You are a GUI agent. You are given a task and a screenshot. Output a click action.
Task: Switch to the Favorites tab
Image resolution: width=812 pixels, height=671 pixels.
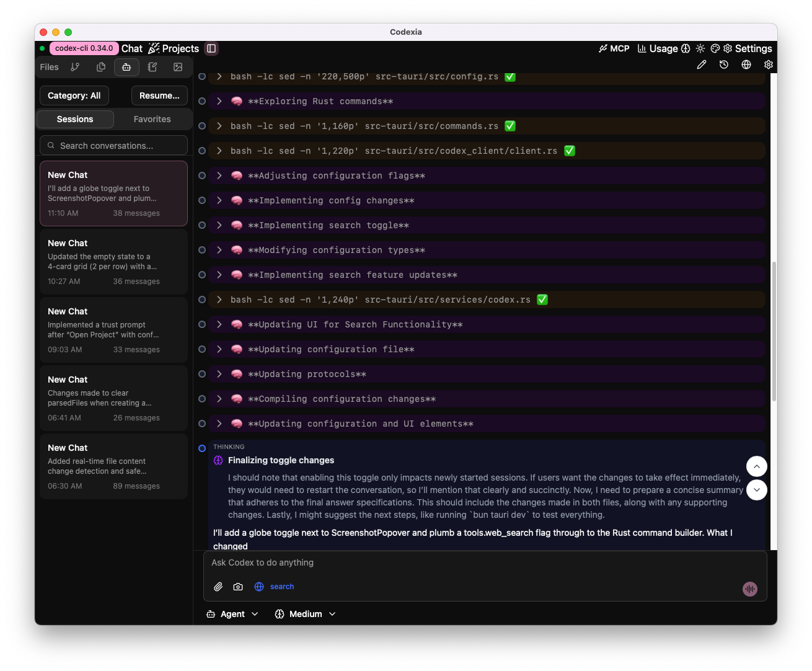click(x=152, y=119)
